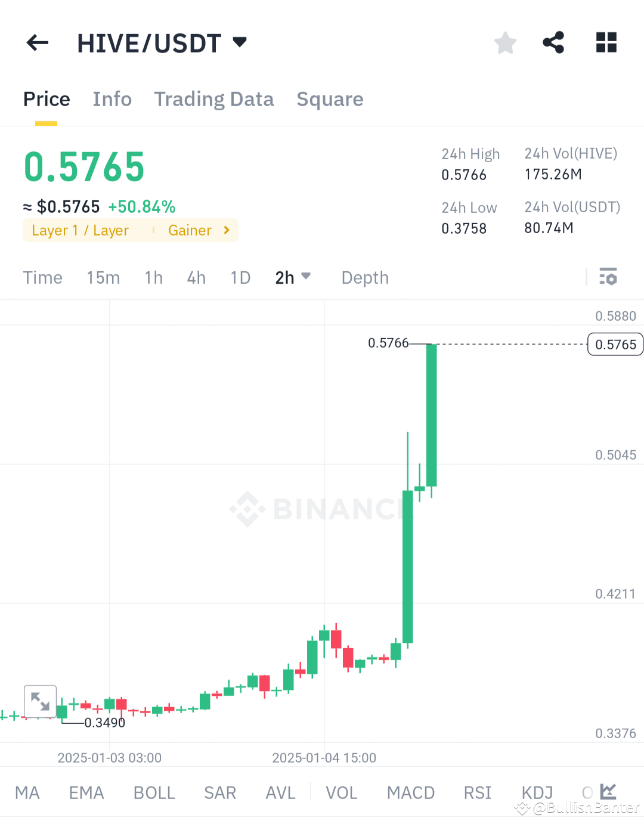Open chart indicator settings beside Depth
Viewport: 644px width, 821px height.
[x=608, y=277]
